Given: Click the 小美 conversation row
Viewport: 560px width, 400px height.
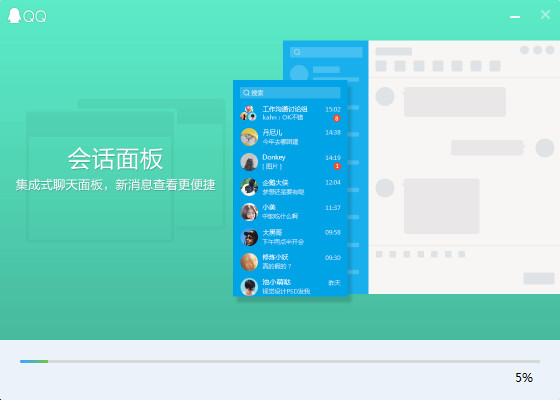Looking at the screenshot, I should tap(290, 212).
